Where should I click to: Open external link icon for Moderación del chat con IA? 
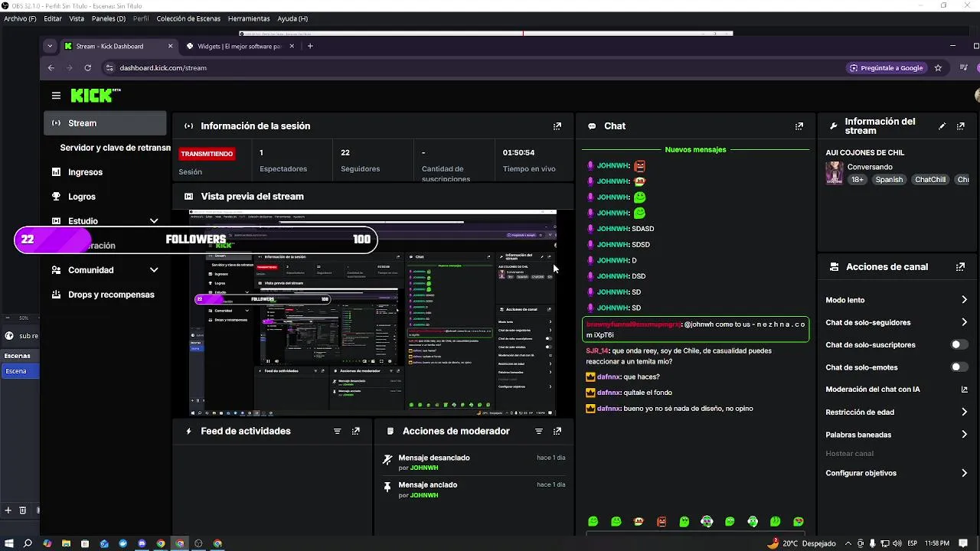click(965, 390)
